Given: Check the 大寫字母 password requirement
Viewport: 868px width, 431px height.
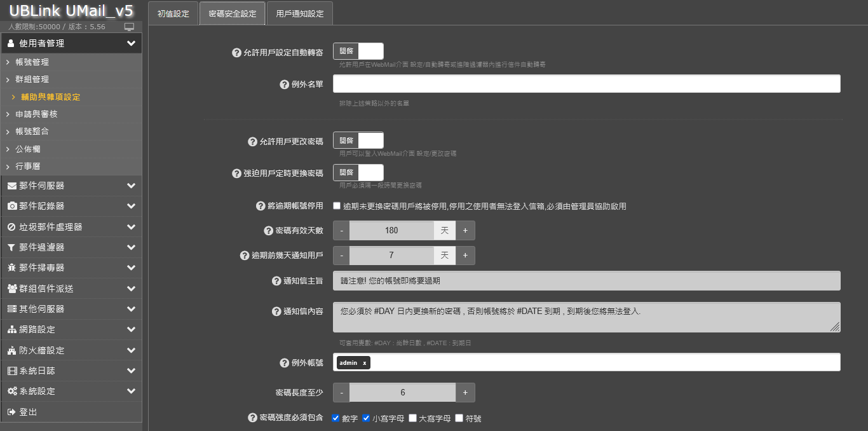Looking at the screenshot, I should 413,418.
